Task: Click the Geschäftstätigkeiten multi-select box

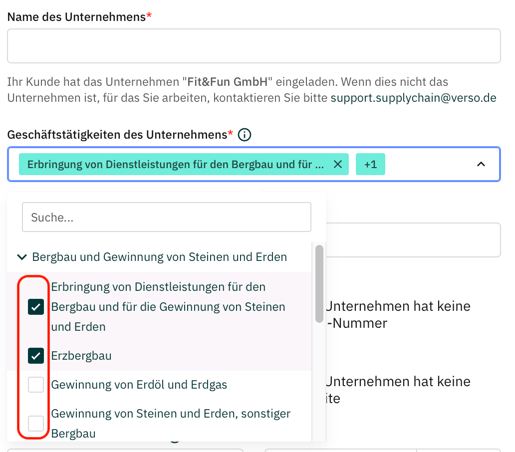Action: [254, 164]
